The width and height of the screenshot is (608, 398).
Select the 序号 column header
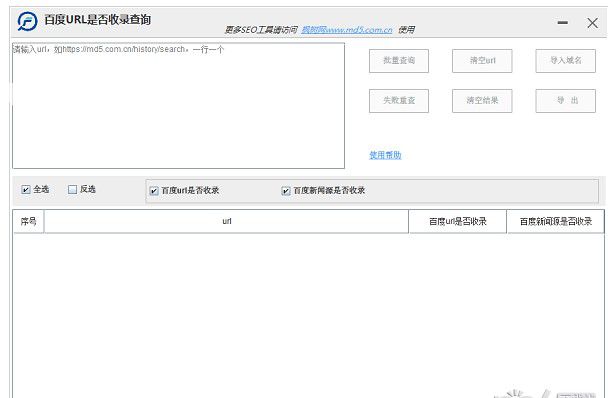pyautogui.click(x=29, y=221)
